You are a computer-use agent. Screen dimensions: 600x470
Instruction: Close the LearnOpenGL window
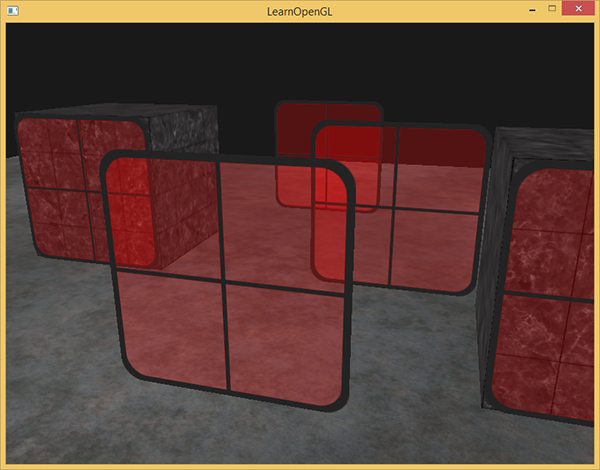(579, 9)
